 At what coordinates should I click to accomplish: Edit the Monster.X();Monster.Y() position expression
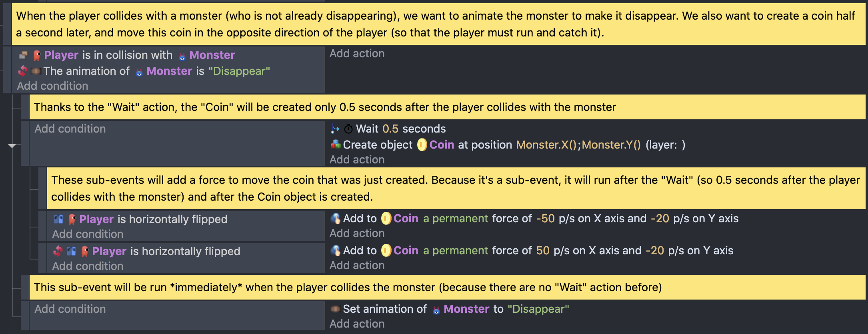coord(578,145)
